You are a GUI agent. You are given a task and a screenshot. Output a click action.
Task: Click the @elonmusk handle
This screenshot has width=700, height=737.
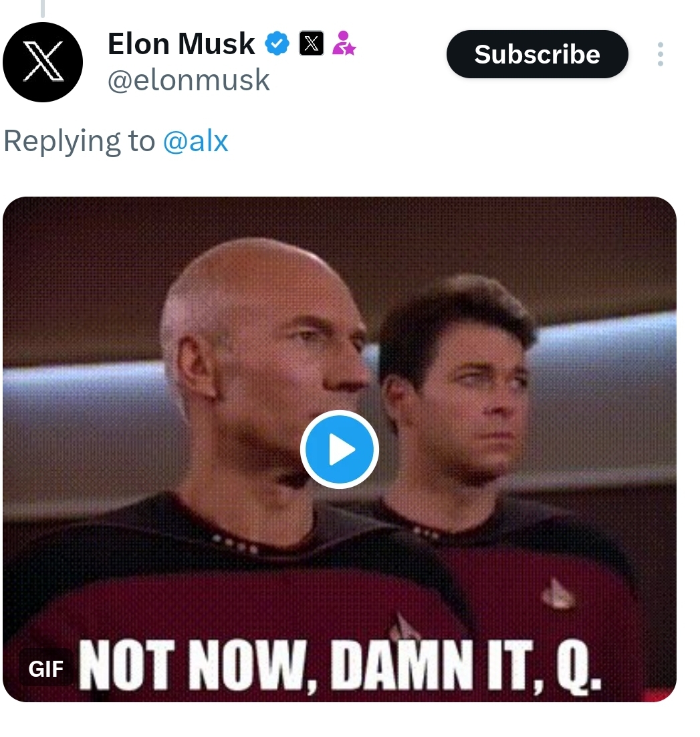(x=189, y=80)
